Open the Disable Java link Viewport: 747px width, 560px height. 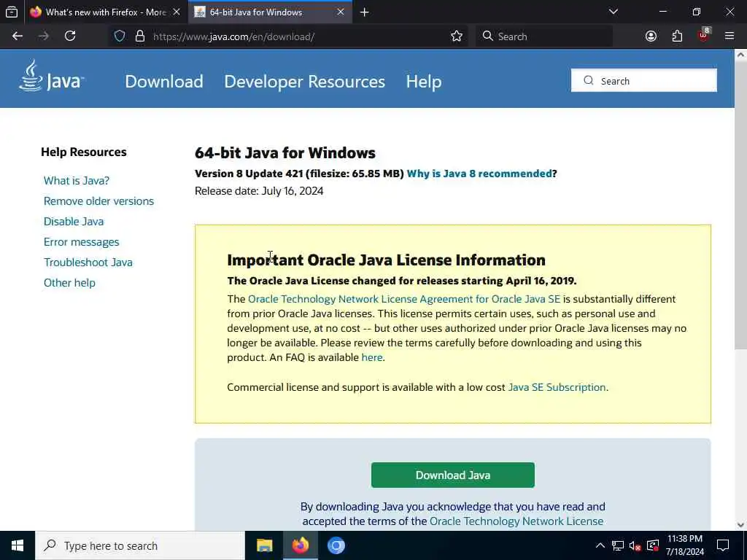click(x=74, y=222)
